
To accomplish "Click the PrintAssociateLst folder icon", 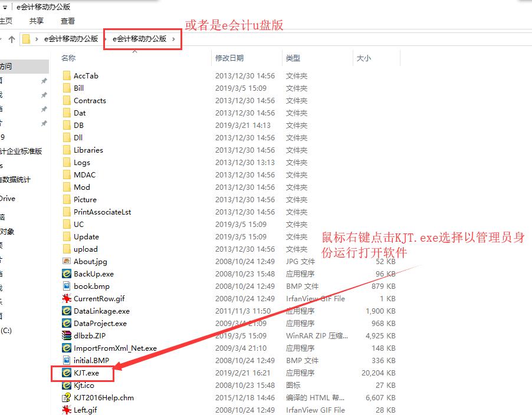I will [x=67, y=212].
